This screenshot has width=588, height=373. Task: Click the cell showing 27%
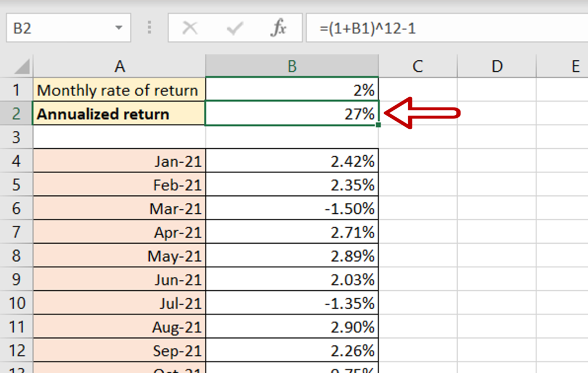click(x=292, y=113)
